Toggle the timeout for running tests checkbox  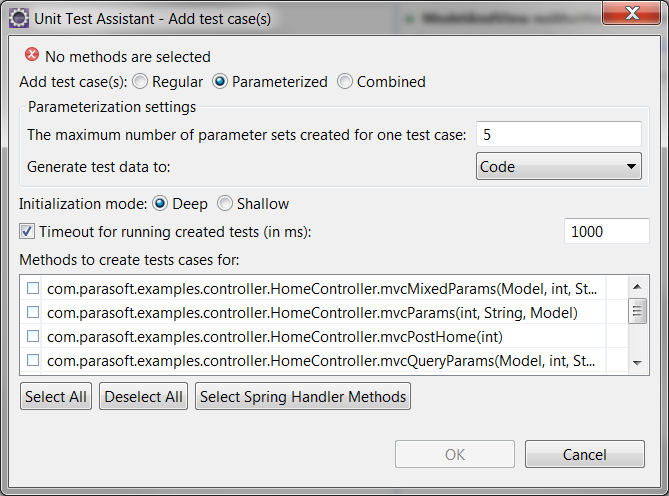pyautogui.click(x=27, y=232)
